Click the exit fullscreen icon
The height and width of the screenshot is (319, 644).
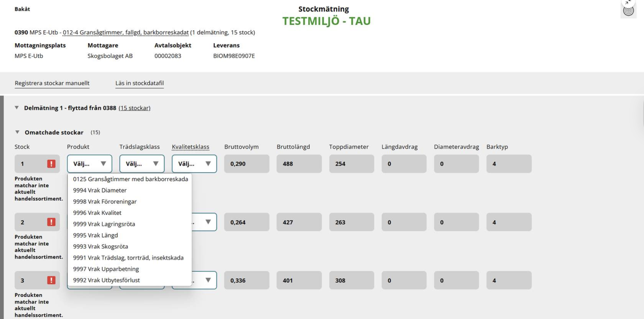(628, 2)
